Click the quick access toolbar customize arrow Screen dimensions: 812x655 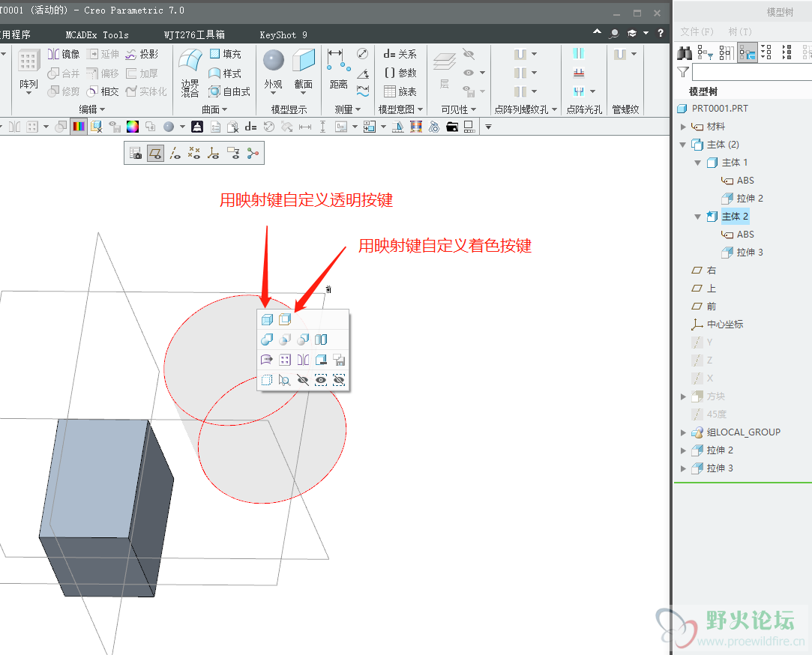(x=488, y=127)
